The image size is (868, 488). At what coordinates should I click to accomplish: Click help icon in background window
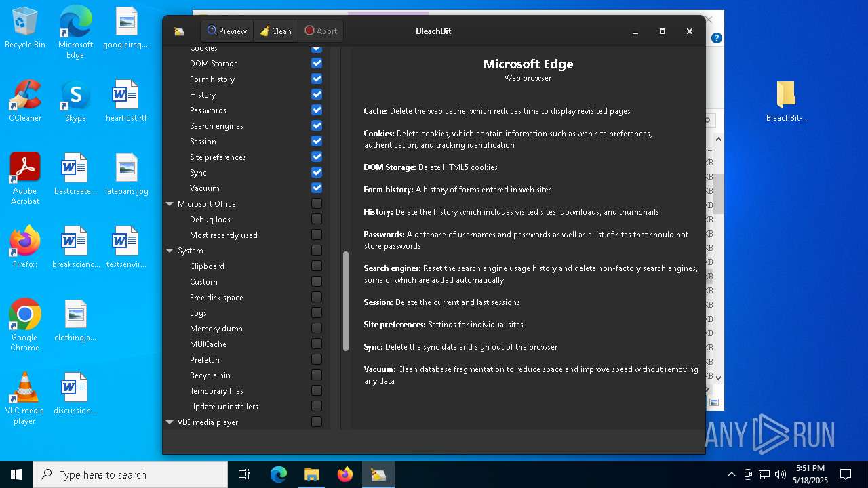[716, 38]
